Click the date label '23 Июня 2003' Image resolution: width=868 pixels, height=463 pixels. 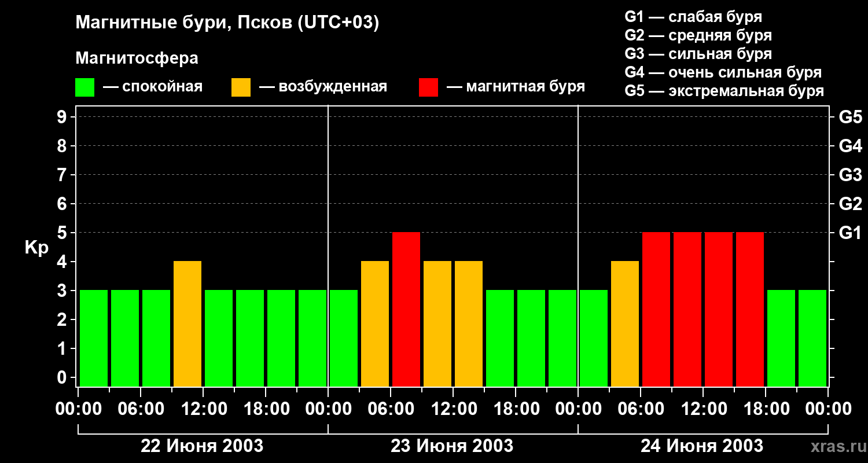click(x=452, y=446)
